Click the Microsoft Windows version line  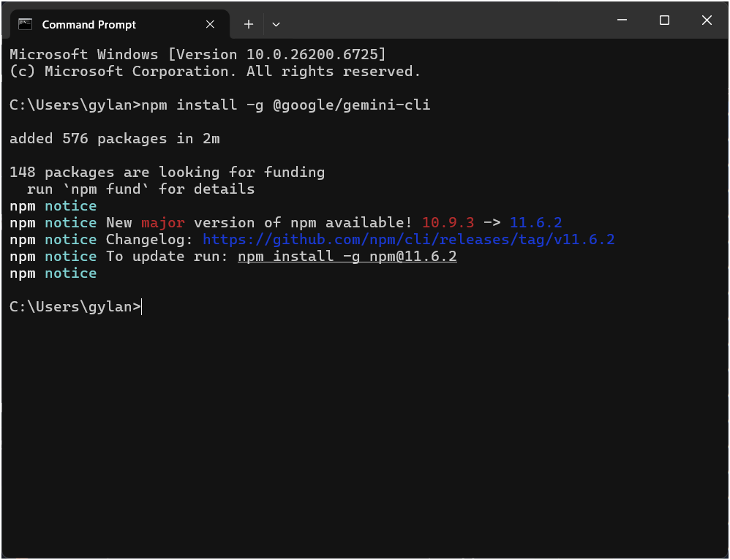[197, 55]
